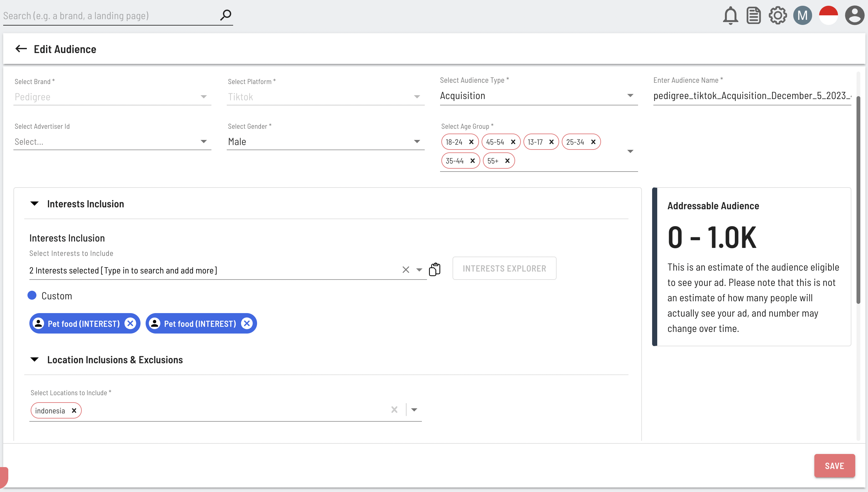This screenshot has height=492, width=868.
Task: Go back using the left arrow
Action: tap(21, 49)
